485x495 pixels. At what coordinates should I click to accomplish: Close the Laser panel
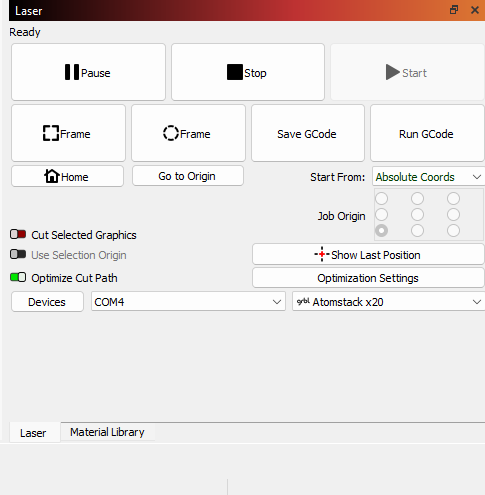click(475, 10)
